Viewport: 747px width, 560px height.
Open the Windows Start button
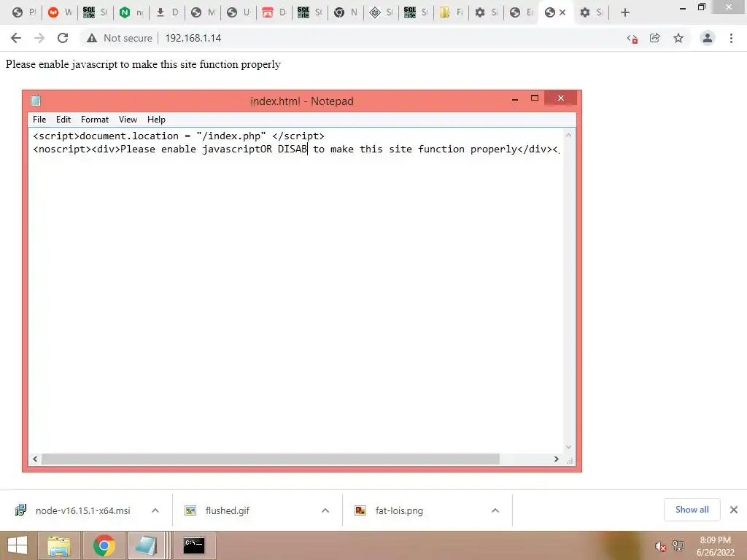(x=18, y=545)
